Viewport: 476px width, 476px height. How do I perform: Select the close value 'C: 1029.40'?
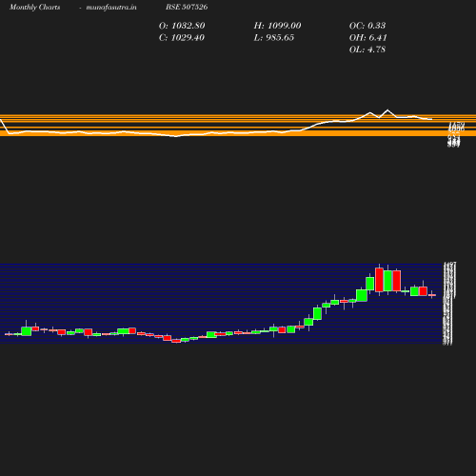(182, 37)
